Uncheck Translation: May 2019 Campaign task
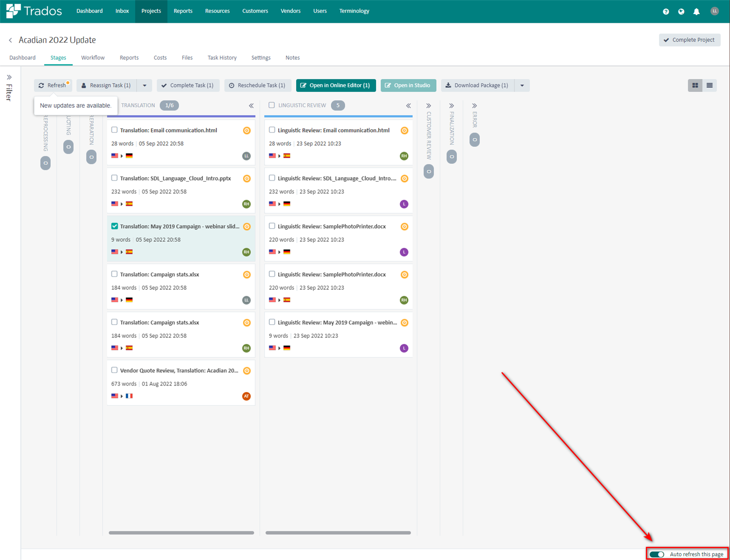 click(x=114, y=226)
